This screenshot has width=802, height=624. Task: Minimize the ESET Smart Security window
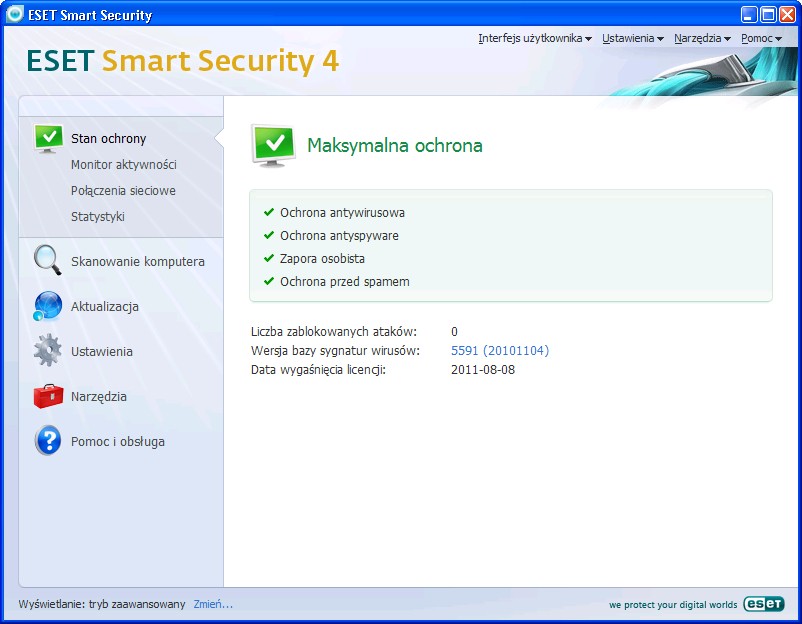click(749, 14)
